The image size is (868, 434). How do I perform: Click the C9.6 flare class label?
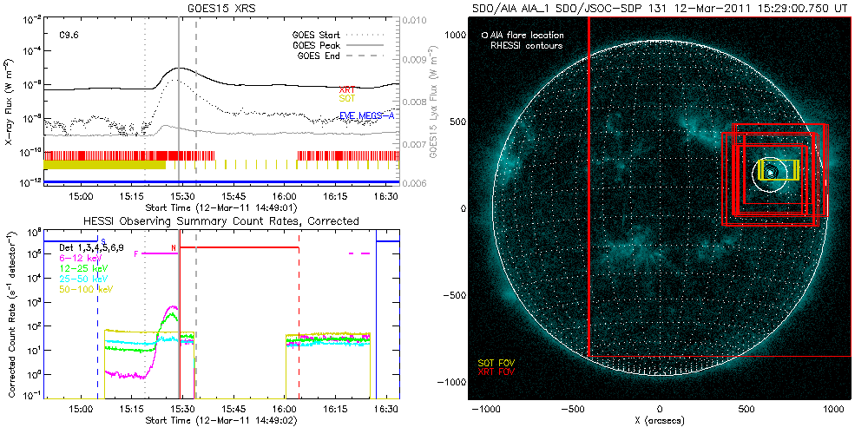click(71, 36)
